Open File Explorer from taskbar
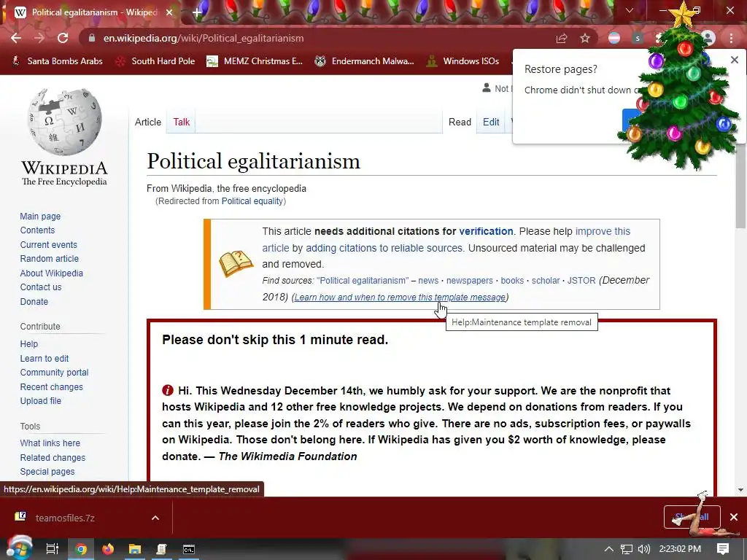 pos(135,549)
